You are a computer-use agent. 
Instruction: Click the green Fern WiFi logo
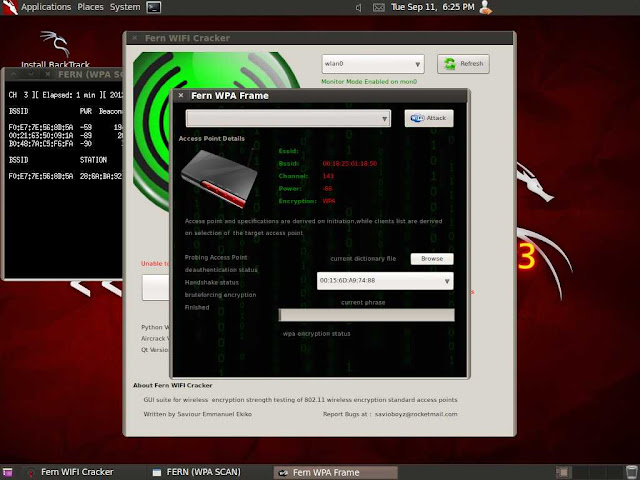tap(152, 131)
